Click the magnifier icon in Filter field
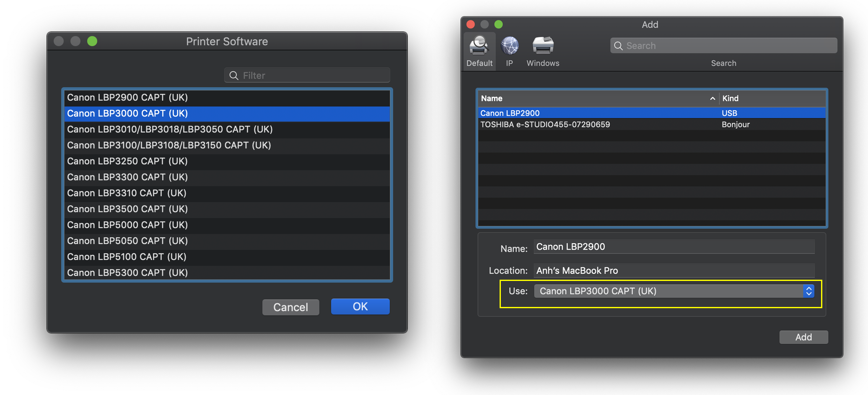 pyautogui.click(x=234, y=75)
